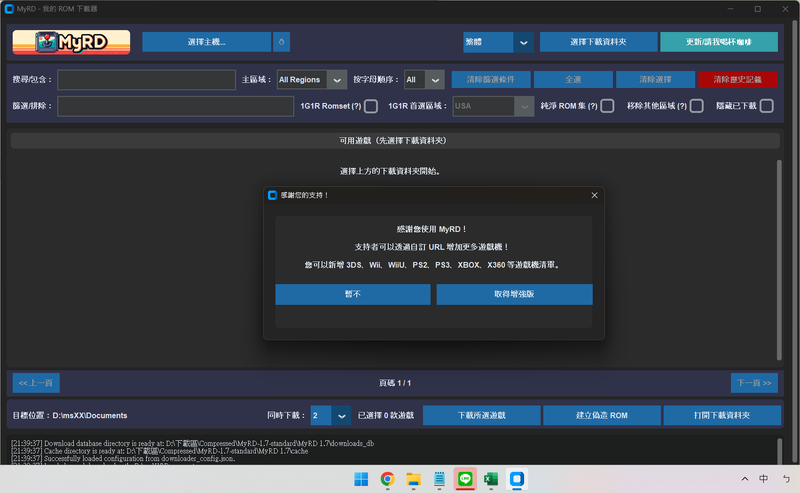Open Excel from the taskbar

pyautogui.click(x=491, y=479)
